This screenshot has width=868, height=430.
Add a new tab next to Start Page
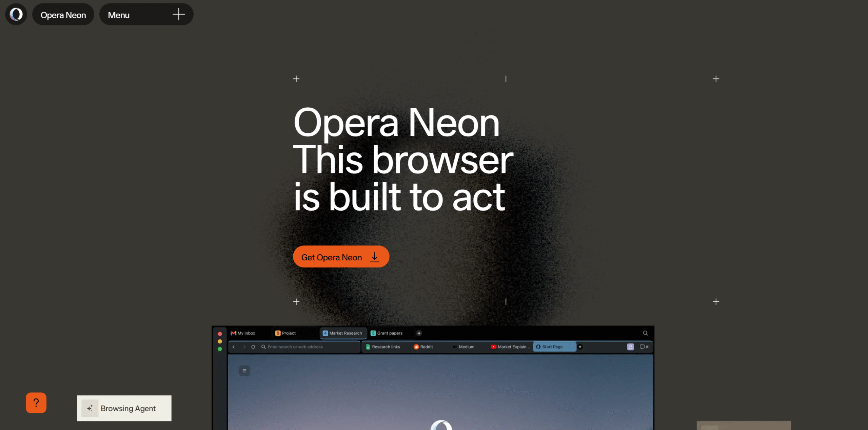point(580,347)
